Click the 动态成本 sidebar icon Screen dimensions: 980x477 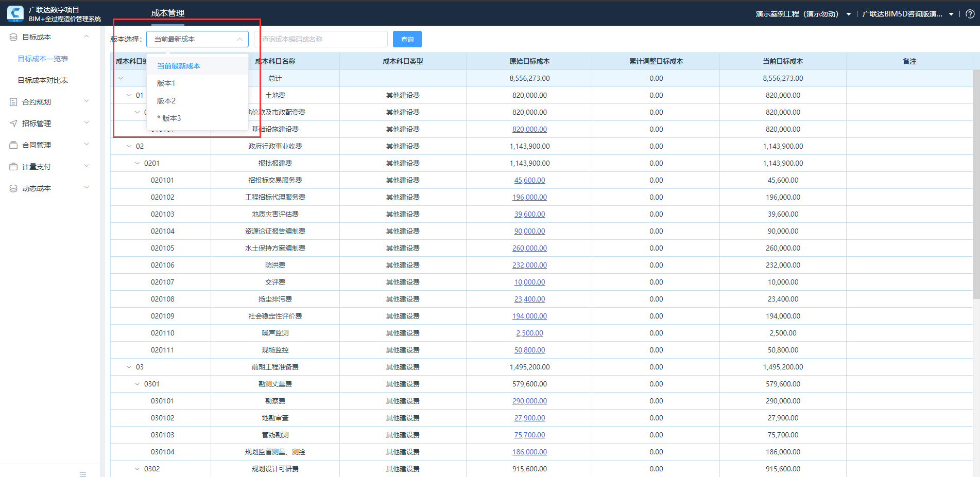[13, 188]
